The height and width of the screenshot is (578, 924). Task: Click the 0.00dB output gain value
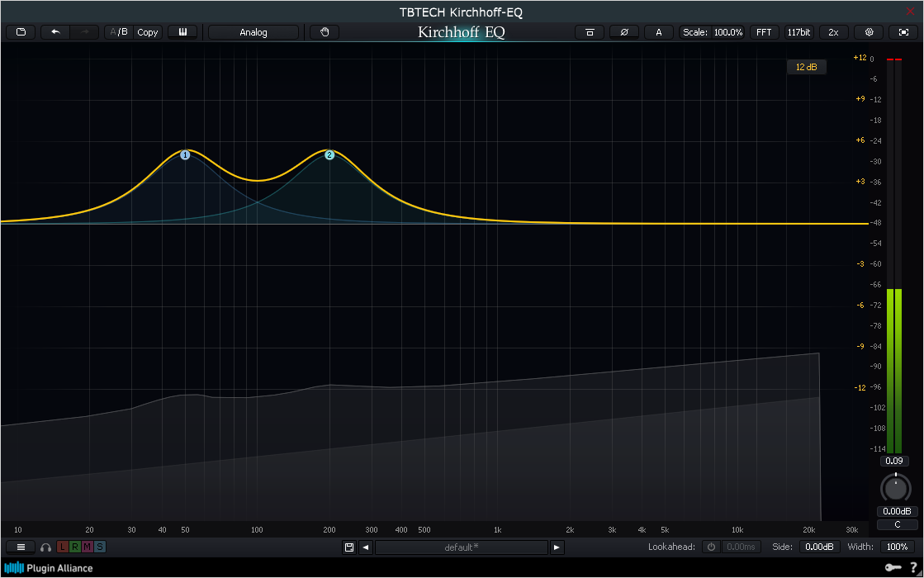point(897,511)
